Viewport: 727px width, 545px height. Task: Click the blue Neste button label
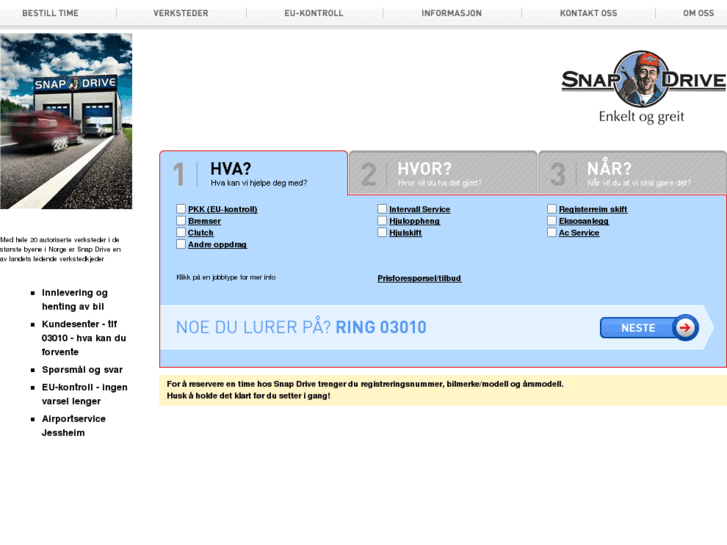tap(638, 328)
